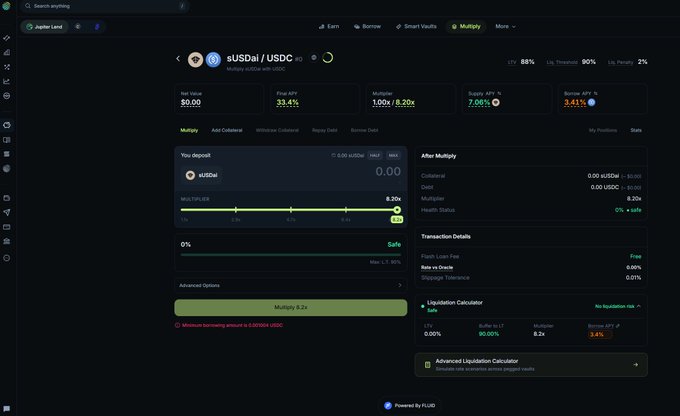Switch to the Repay Debt tab
The width and height of the screenshot is (680, 416).
[324, 130]
